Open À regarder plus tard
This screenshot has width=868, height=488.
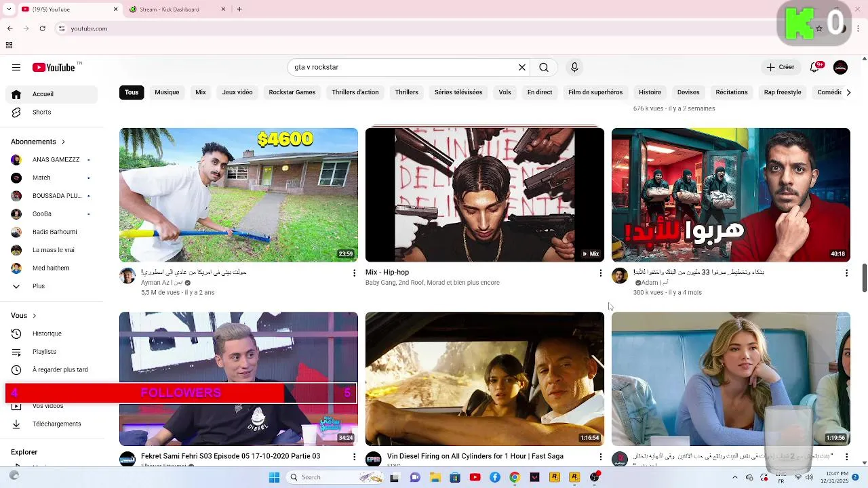coord(52,369)
